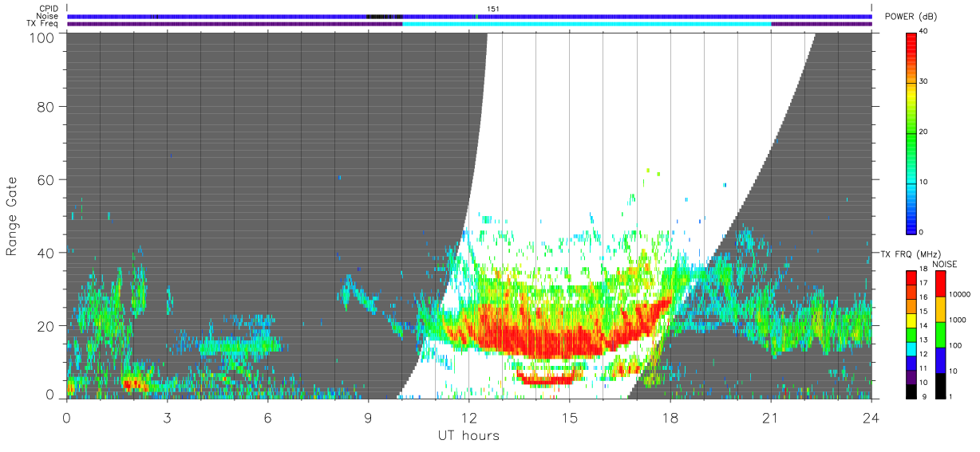This screenshot has height=452, width=980.
Task: Click the 6 tick label on the UT hours axis
Action: 268,417
